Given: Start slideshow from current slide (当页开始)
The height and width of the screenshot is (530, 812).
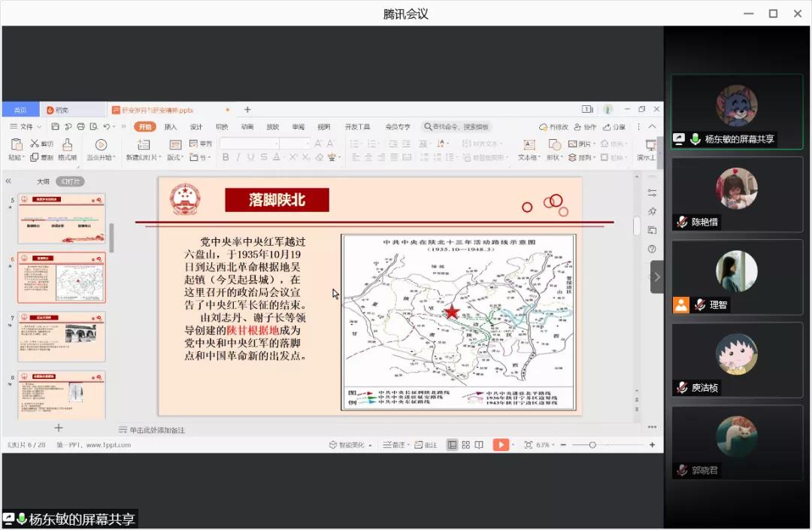Looking at the screenshot, I should click(x=101, y=145).
